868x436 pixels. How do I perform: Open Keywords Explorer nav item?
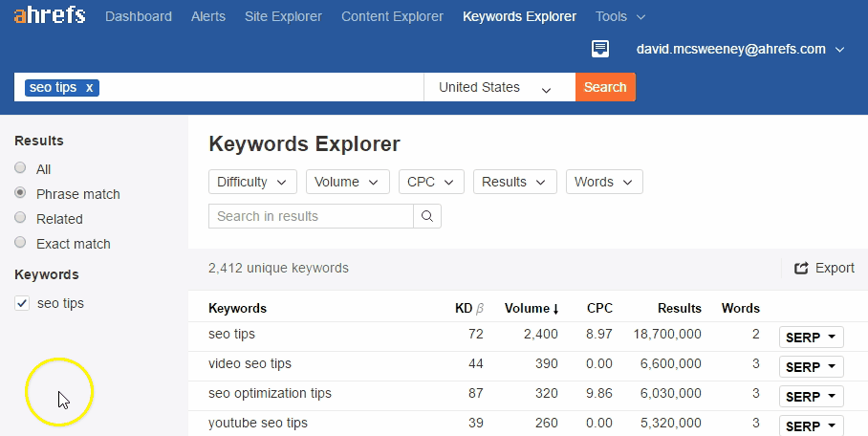pyautogui.click(x=519, y=16)
